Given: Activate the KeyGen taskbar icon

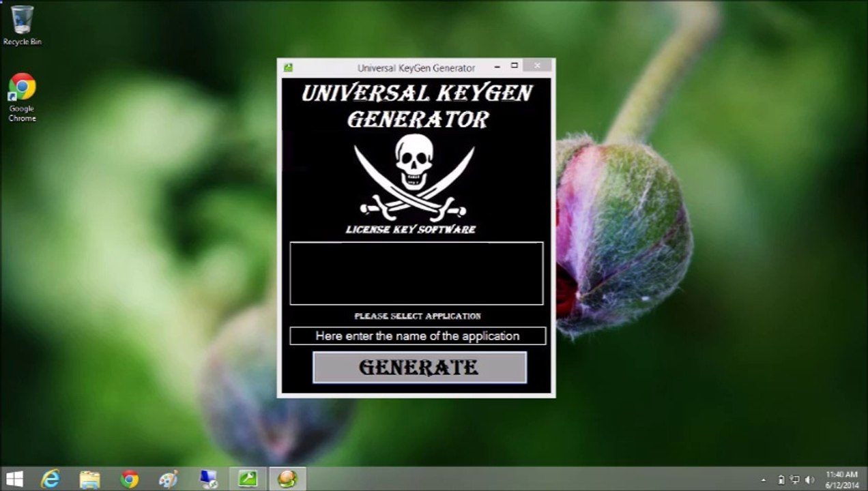Looking at the screenshot, I should click(x=287, y=479).
